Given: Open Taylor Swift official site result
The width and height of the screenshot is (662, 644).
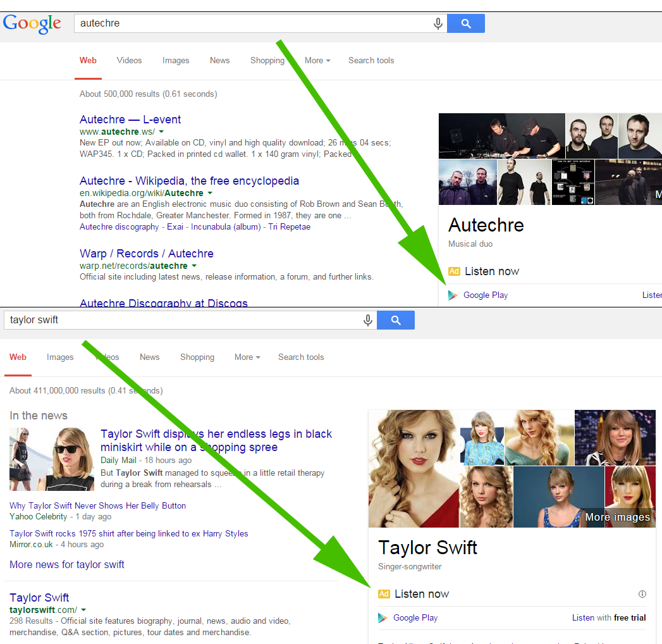Looking at the screenshot, I should pyautogui.click(x=39, y=598).
